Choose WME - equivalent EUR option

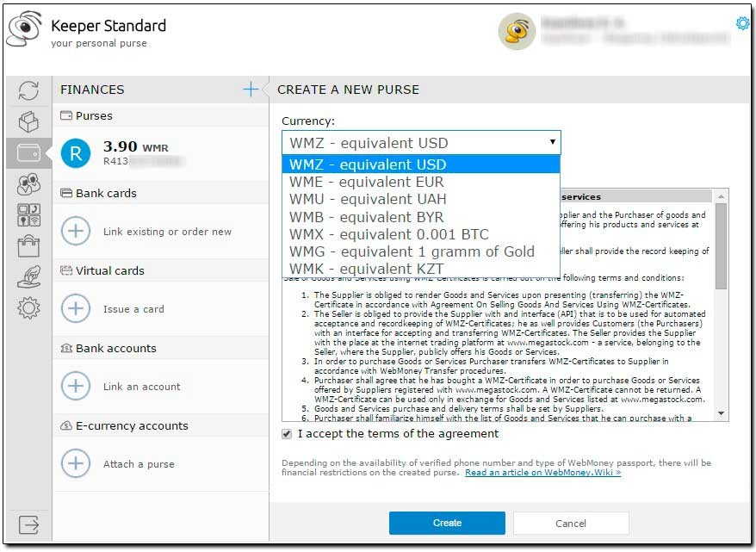[367, 182]
